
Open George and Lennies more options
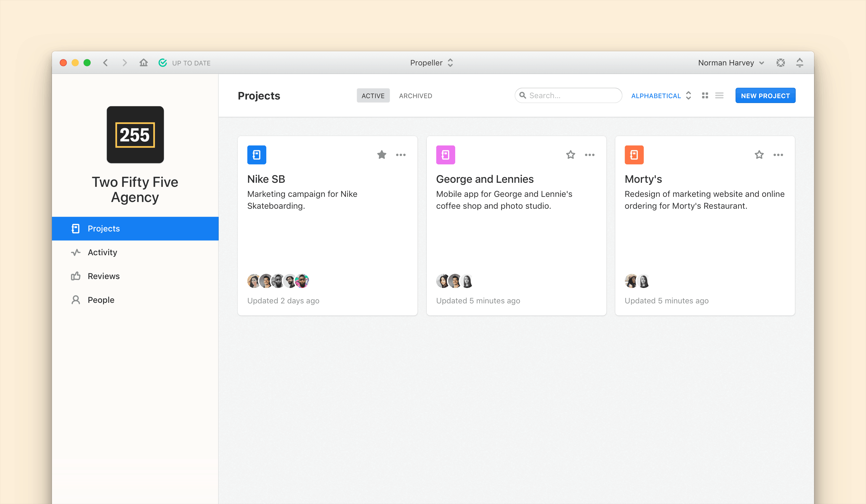tap(590, 155)
